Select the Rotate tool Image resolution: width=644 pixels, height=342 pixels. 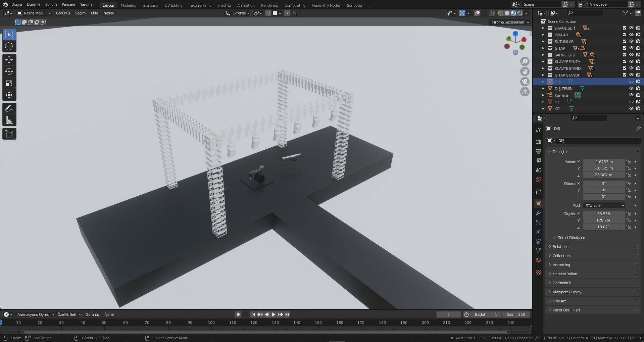click(x=9, y=71)
